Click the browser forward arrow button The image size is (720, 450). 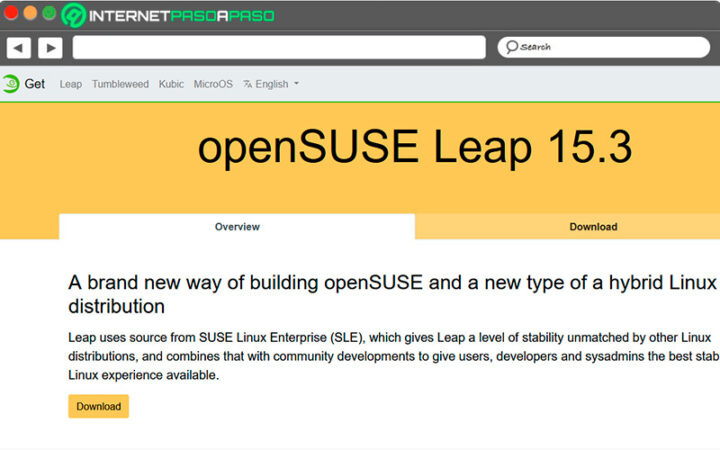point(50,47)
